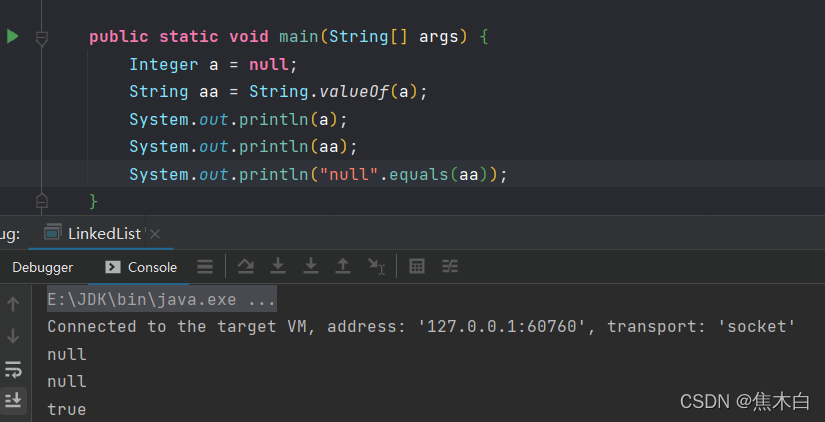Click the E:\JDK\bin\java.exe command line
The width and height of the screenshot is (825, 422).
click(x=162, y=300)
